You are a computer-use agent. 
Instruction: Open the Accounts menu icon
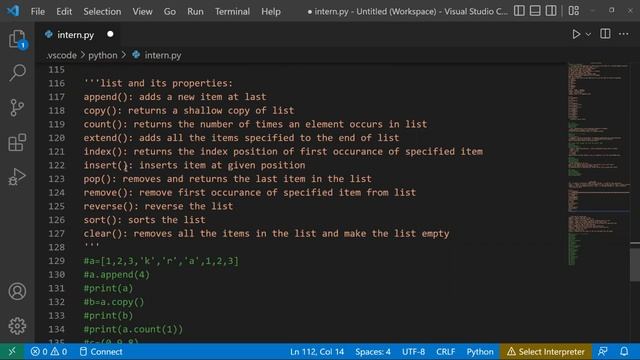(x=17, y=291)
